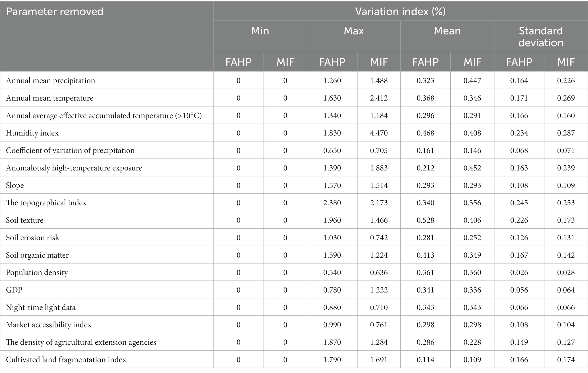The image size is (588, 373).
Task: Select the 'Soil erosion risk' row label
Action: 33,238
